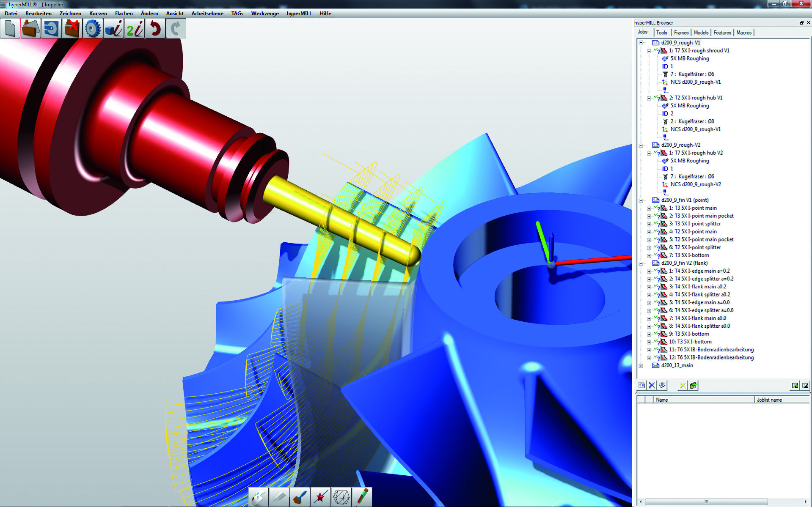This screenshot has height=507, width=812.
Task: Click the red Undo arrow icon
Action: pyautogui.click(x=155, y=29)
